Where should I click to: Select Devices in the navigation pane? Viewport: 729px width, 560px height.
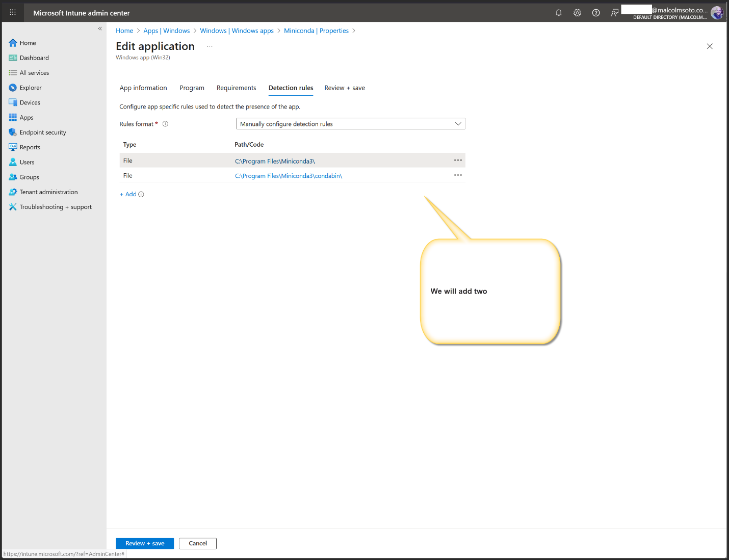tap(30, 102)
